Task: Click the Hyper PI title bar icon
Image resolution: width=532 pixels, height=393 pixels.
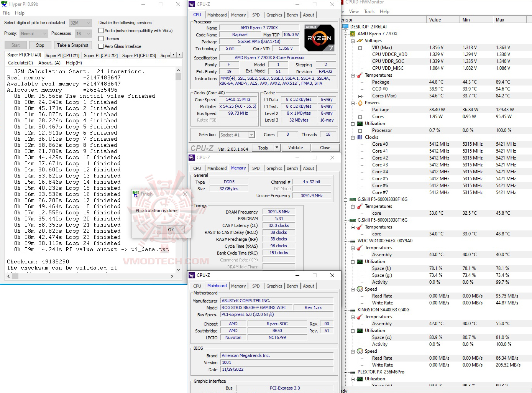Action: 4,4
